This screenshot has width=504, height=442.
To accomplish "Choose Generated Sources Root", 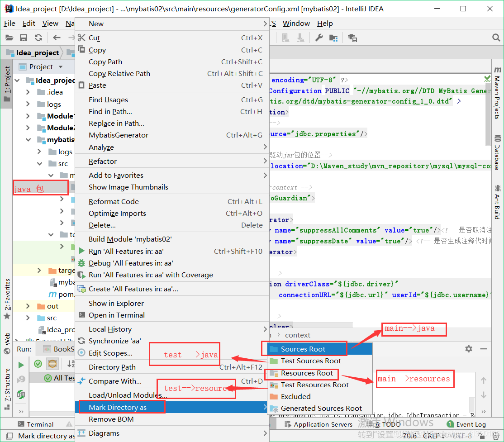I will click(320, 409).
